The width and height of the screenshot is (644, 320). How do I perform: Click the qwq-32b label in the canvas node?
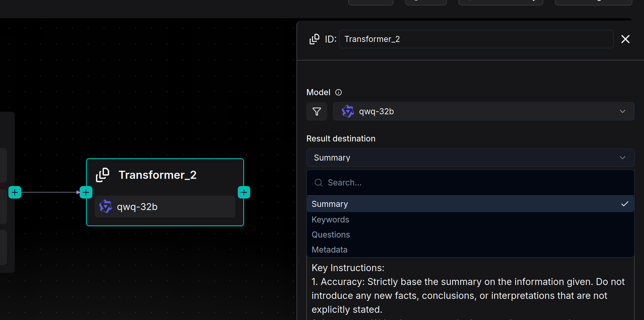137,207
